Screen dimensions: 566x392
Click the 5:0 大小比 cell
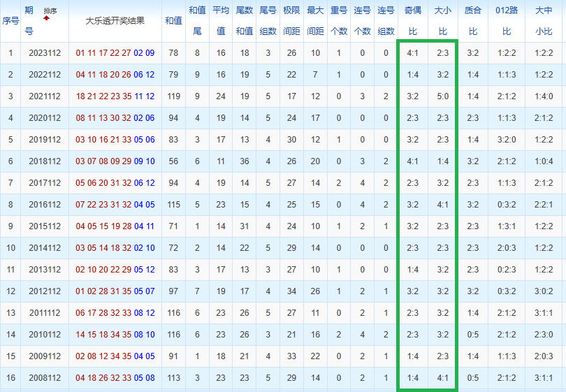pyautogui.click(x=442, y=96)
